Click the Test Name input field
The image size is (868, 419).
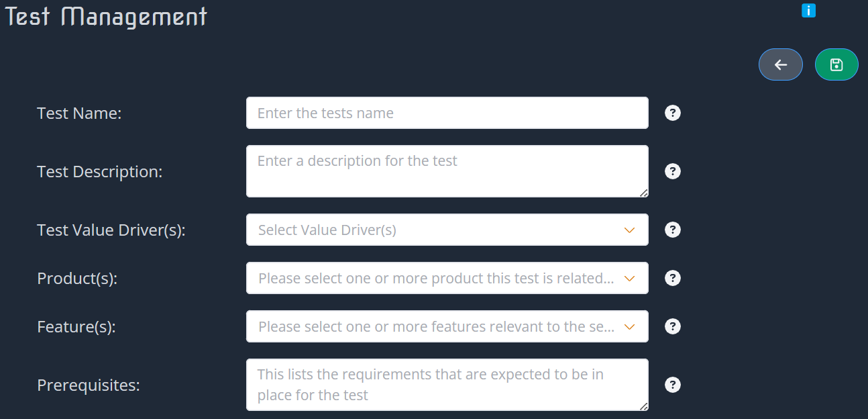[447, 113]
